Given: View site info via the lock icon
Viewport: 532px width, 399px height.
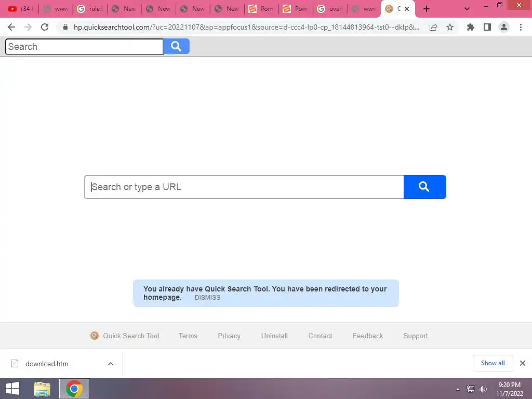Looking at the screenshot, I should point(65,27).
